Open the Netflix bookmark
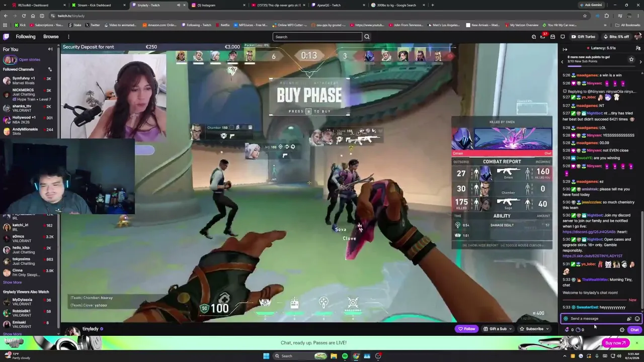The image size is (644, 362). (222, 25)
